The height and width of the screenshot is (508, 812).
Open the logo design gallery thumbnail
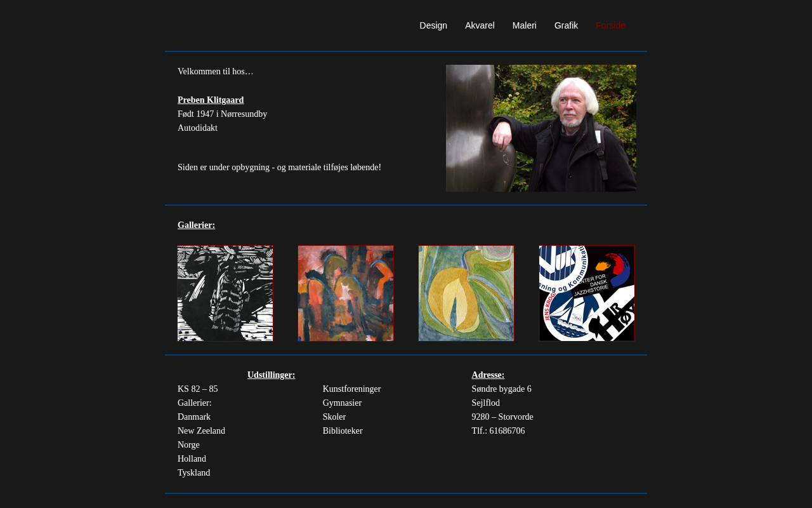pos(587,293)
